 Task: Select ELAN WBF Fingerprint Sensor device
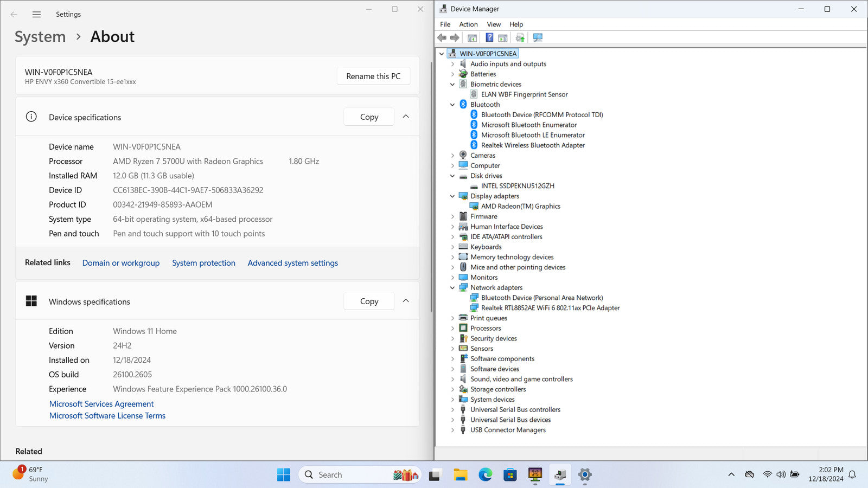(x=524, y=94)
